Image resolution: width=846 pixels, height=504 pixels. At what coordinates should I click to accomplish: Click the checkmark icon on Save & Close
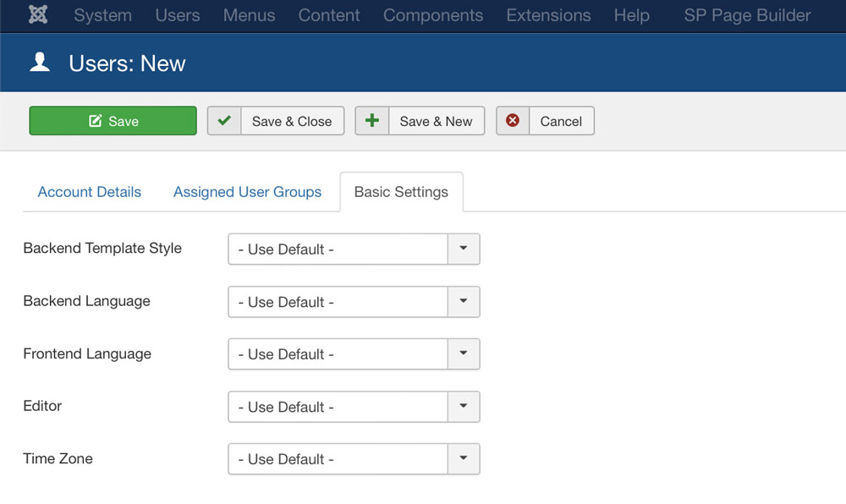coord(224,120)
